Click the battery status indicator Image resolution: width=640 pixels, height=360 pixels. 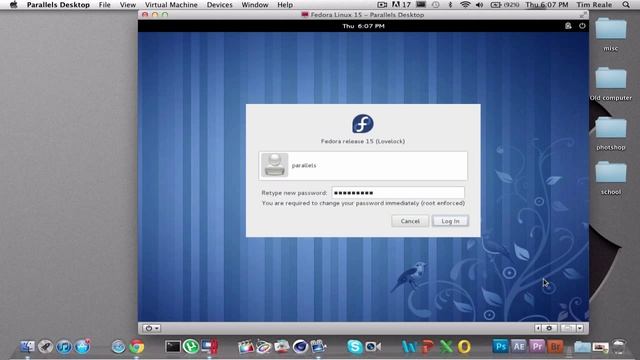(504, 5)
